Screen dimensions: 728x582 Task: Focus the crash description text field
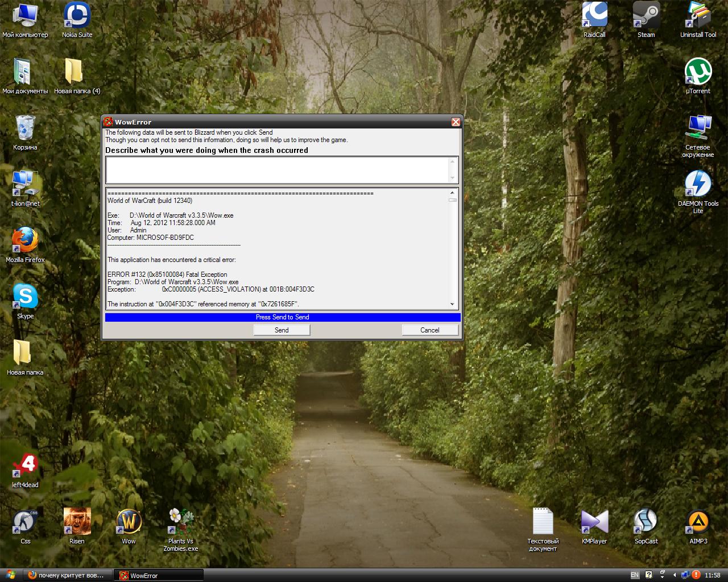[277, 170]
